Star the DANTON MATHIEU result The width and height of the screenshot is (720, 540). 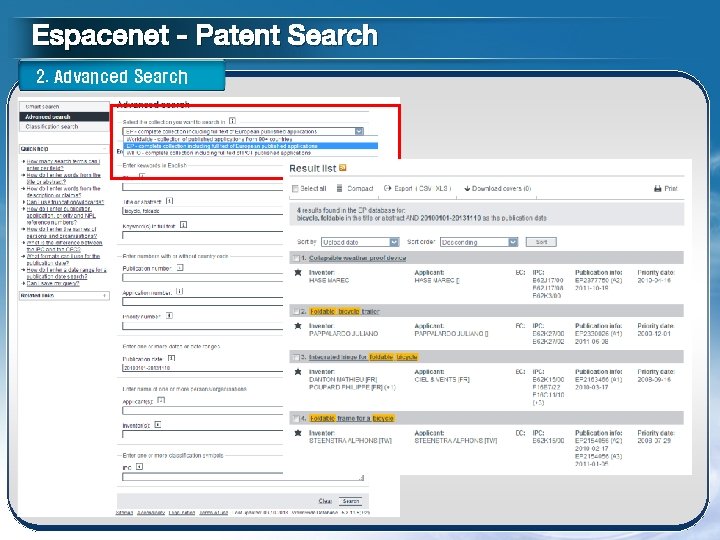298,372
